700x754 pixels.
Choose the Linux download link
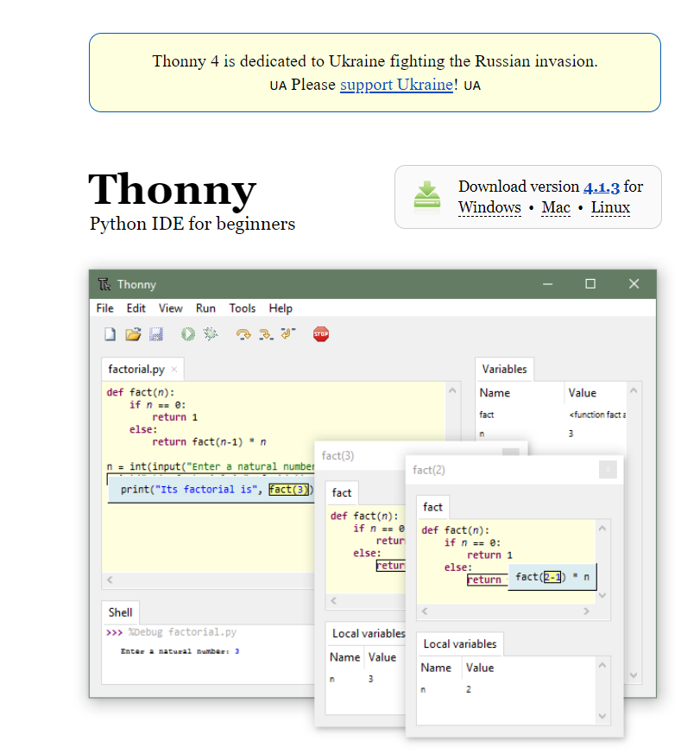click(610, 207)
